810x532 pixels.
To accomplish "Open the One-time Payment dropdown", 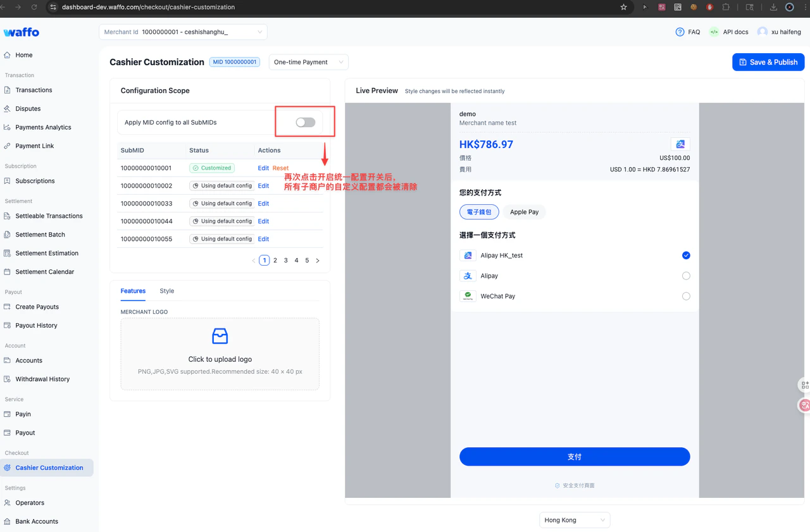I will [309, 62].
